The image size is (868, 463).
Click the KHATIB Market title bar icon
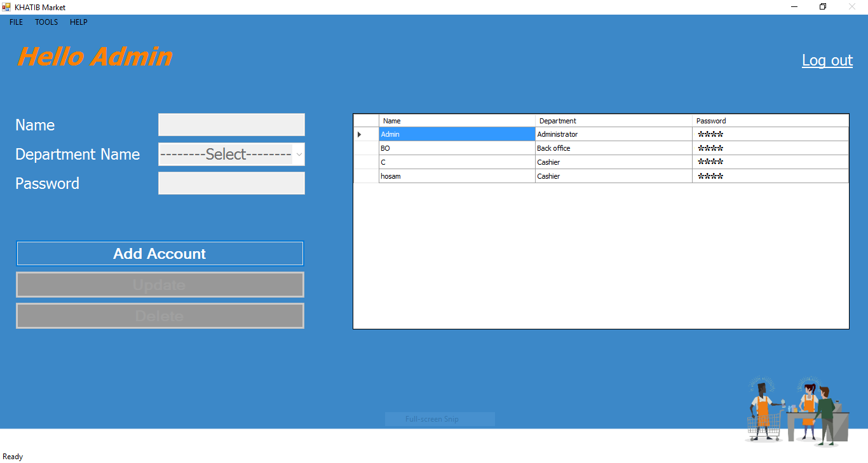click(x=6, y=7)
